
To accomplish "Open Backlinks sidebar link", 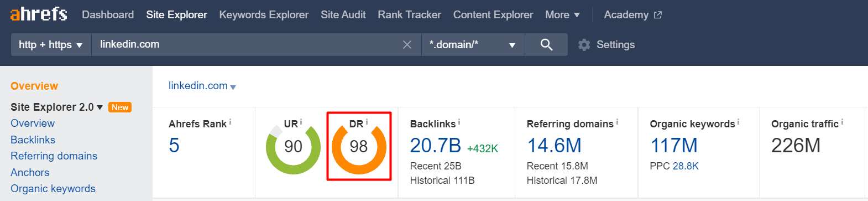I will [33, 140].
